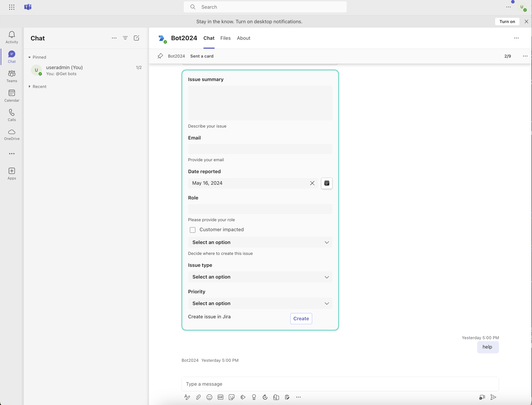The image size is (532, 405).
Task: Click the attach file paperclip icon
Action: click(x=198, y=397)
